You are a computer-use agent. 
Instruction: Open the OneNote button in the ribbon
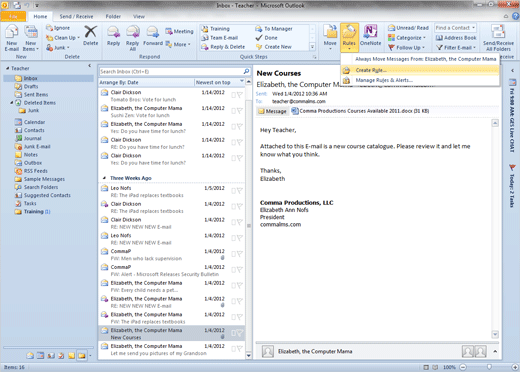point(370,35)
